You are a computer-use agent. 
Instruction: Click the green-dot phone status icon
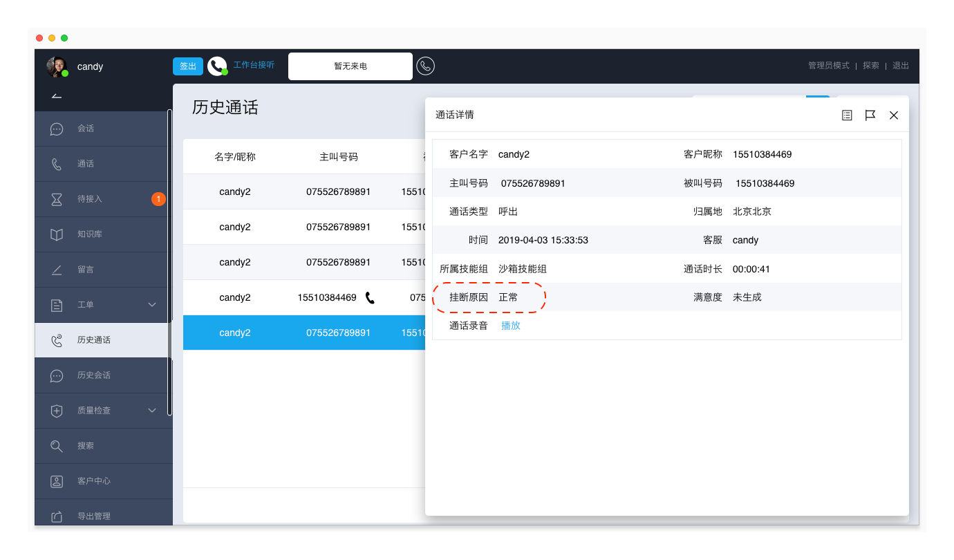pyautogui.click(x=217, y=66)
